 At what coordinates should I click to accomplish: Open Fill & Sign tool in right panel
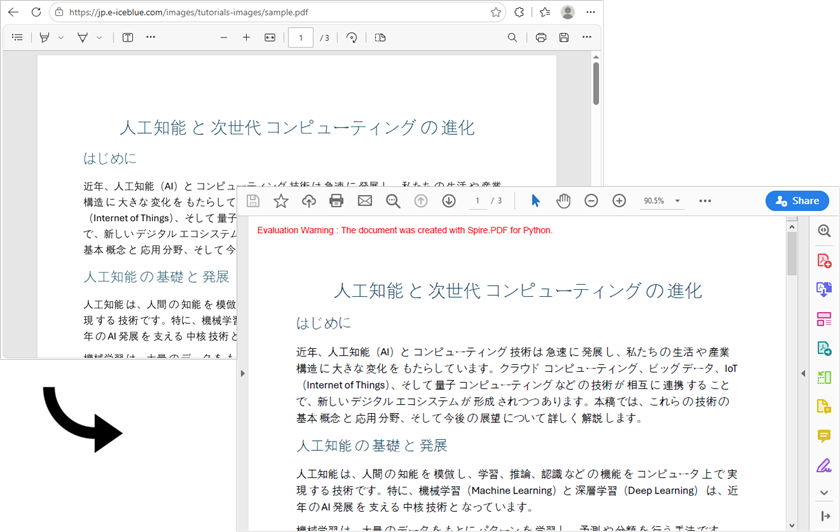coord(824,465)
